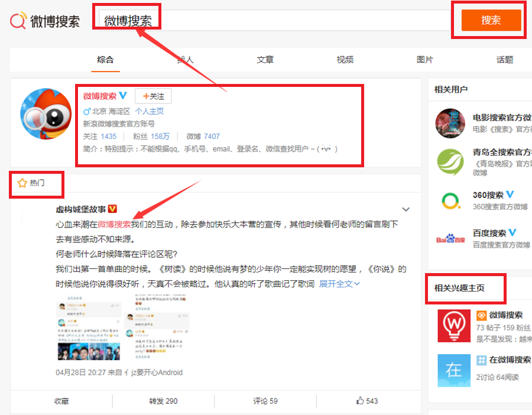Open the 电影搜索官方微博 user avatar
Image resolution: width=532 pixels, height=415 pixels.
click(x=450, y=123)
